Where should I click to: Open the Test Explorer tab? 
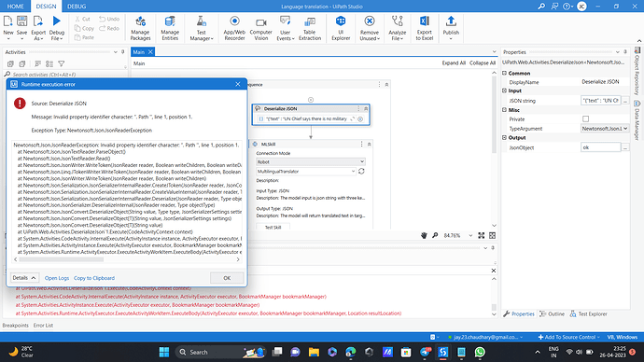589,314
